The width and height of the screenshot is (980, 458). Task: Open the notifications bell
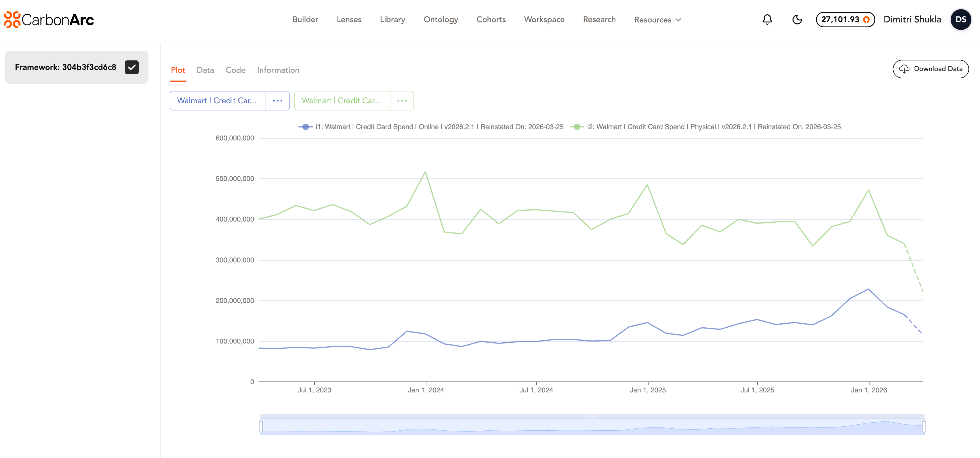tap(767, 19)
